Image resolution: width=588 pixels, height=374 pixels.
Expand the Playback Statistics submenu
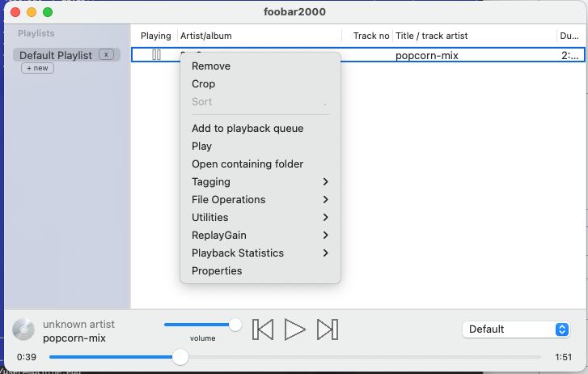pyautogui.click(x=260, y=253)
